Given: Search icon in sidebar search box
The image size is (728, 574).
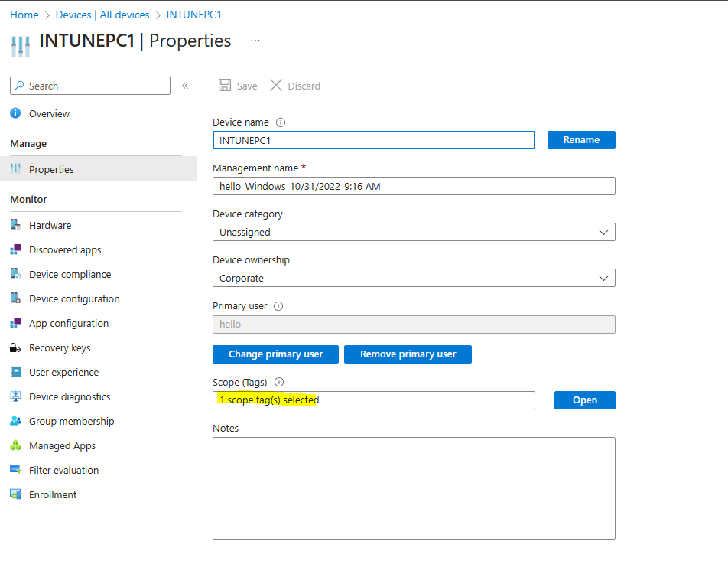Looking at the screenshot, I should pos(20,86).
